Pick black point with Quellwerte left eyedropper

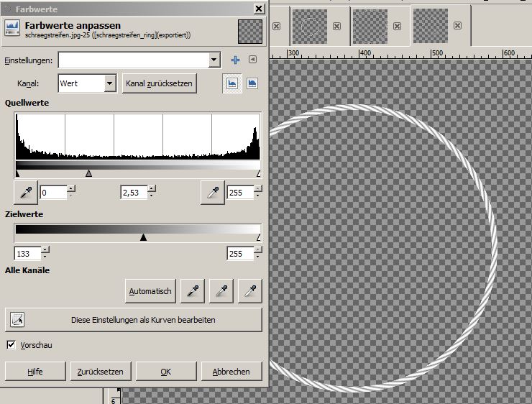(x=26, y=192)
